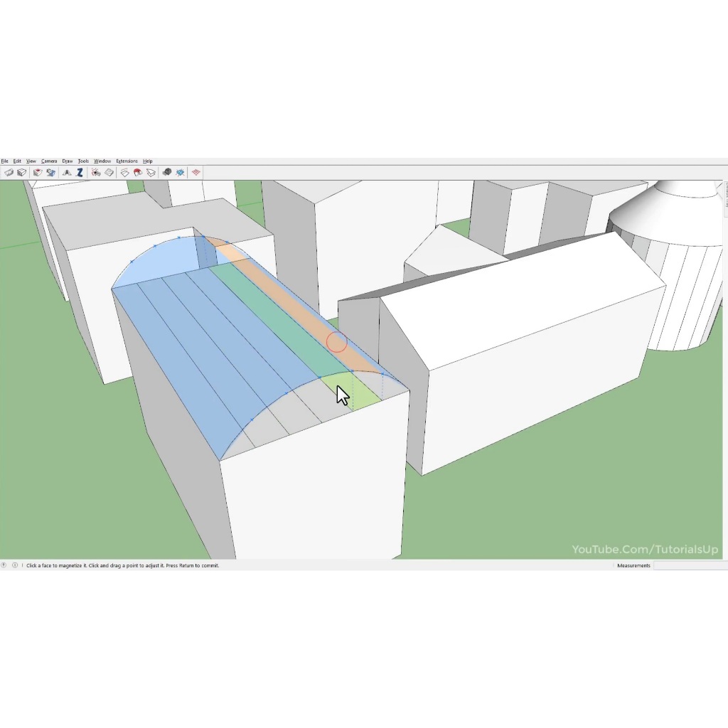The image size is (728, 728).
Task: Click the second round info status icon
Action: (15, 565)
